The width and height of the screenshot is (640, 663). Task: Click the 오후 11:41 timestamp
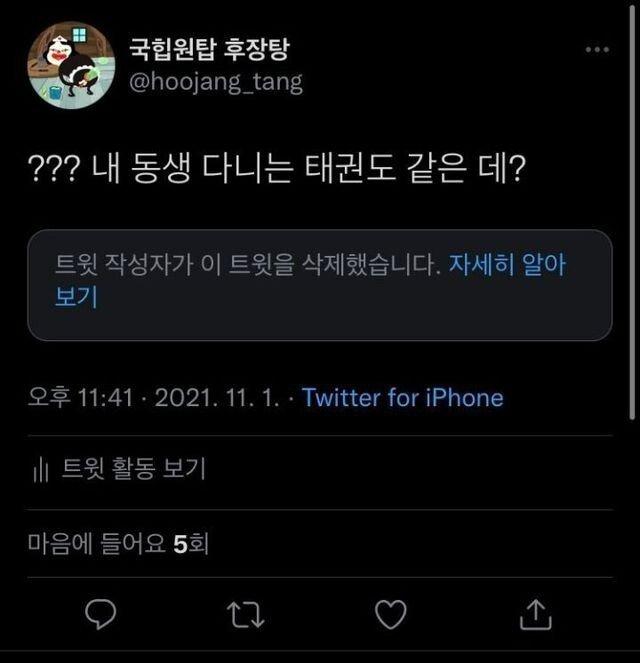(x=81, y=398)
